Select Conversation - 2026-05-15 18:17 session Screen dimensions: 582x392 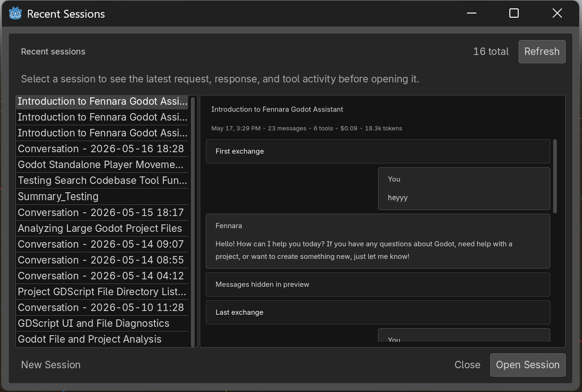click(x=102, y=212)
